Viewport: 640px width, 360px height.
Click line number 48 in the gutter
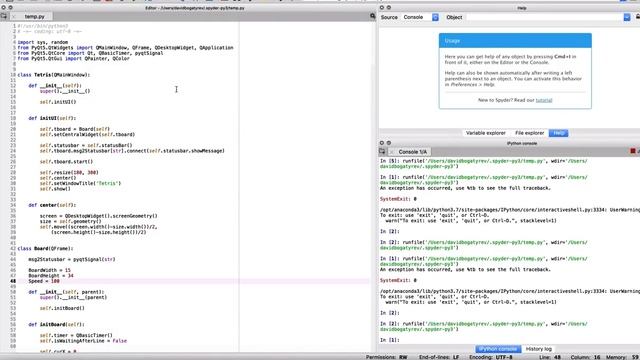coord(13,281)
